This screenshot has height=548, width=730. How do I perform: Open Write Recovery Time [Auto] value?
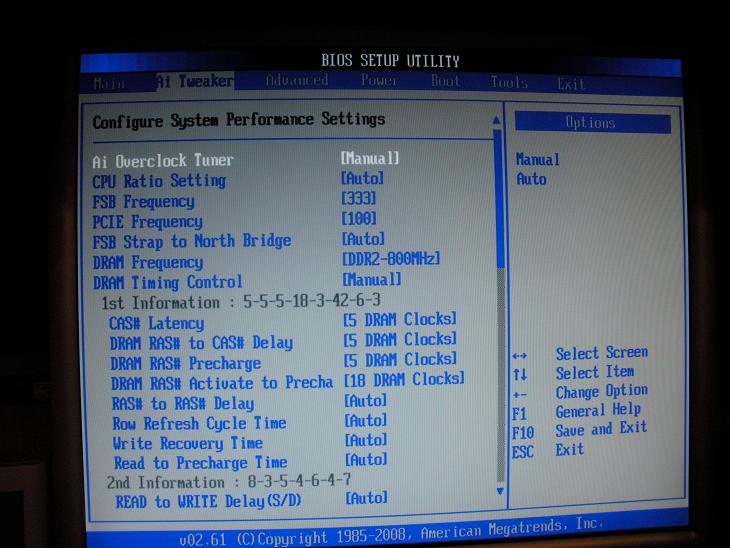tap(366, 440)
